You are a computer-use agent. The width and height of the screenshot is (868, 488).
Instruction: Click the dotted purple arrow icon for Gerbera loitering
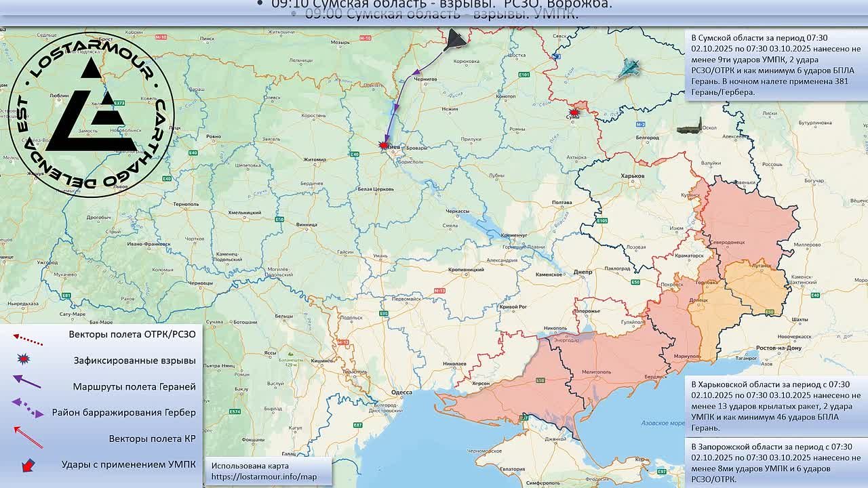point(28,409)
